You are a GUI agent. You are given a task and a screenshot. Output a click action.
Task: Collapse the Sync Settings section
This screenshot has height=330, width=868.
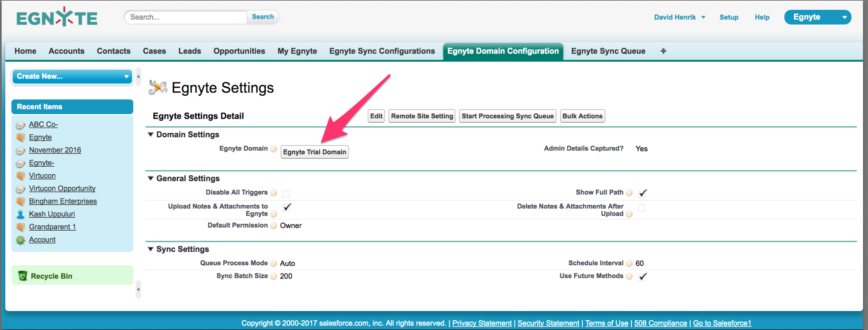click(151, 249)
